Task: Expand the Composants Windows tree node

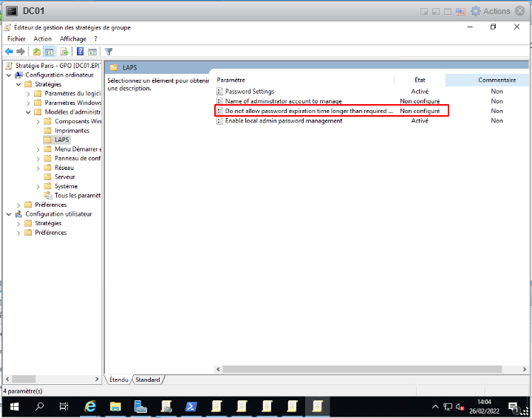Action: [x=38, y=121]
